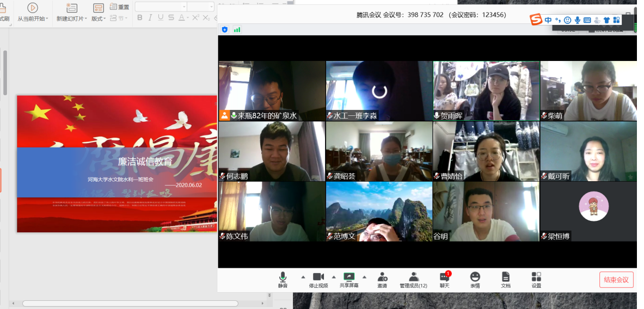This screenshot has width=644, height=309.
Task: Expand the 新建幻灯片 dropdown
Action: pos(85,19)
